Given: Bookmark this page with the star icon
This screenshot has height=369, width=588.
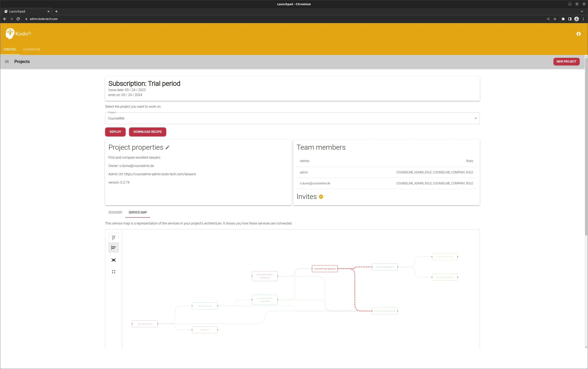Looking at the screenshot, I should pos(555,19).
